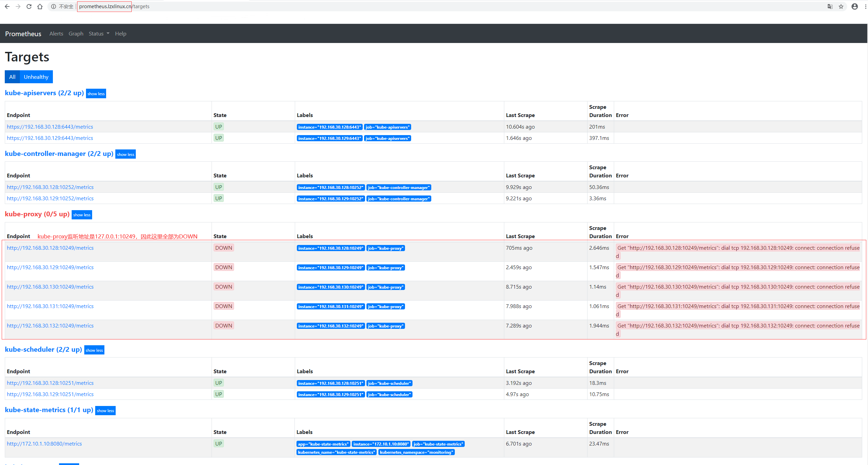
Task: Click the kube-controller-manager (2/2 up) heading
Action: coord(59,154)
